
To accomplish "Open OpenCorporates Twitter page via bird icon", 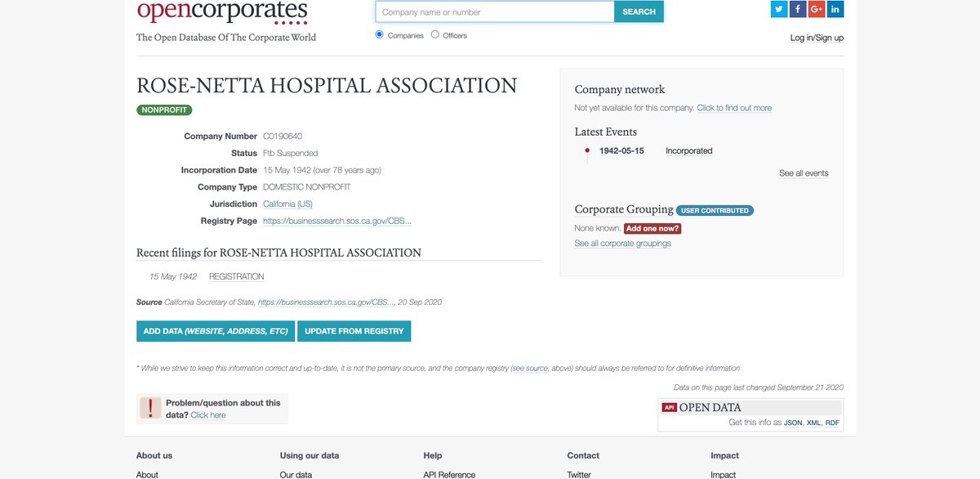I will (778, 9).
